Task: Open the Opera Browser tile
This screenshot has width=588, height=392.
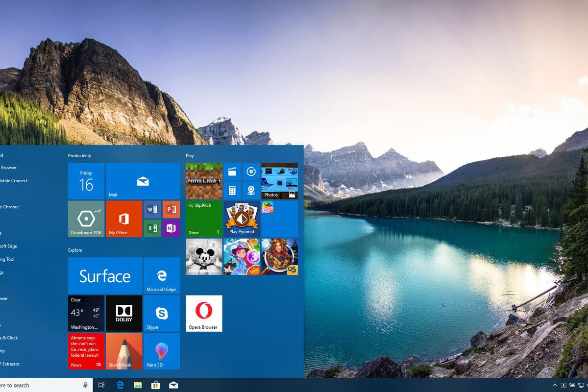Action: [x=204, y=314]
